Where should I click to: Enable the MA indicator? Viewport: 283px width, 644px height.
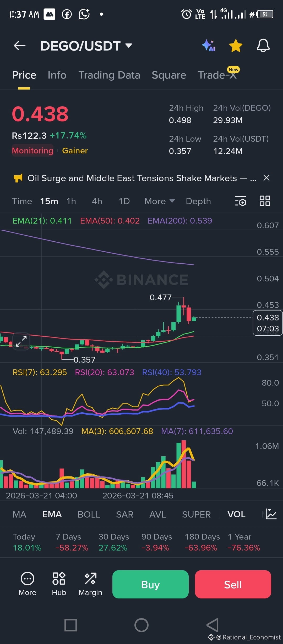coord(19,514)
